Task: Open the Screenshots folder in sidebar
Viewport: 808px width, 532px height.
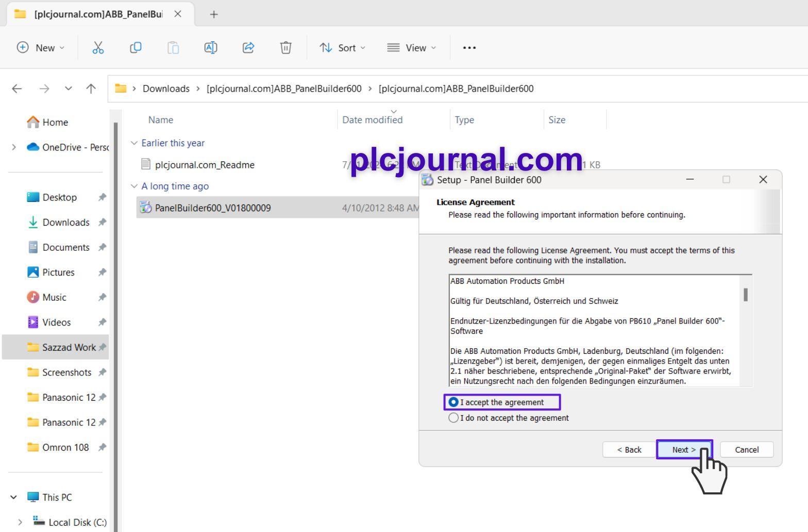Action: [x=66, y=372]
